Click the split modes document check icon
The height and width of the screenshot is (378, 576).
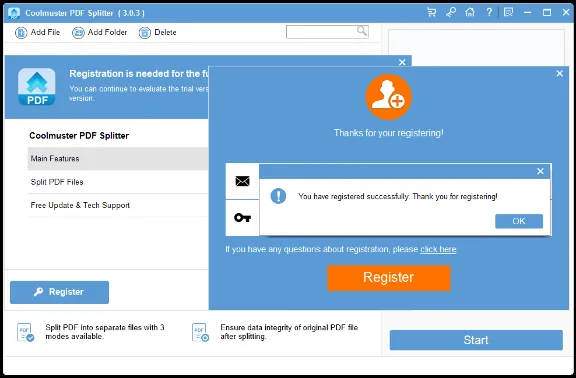[x=25, y=332]
